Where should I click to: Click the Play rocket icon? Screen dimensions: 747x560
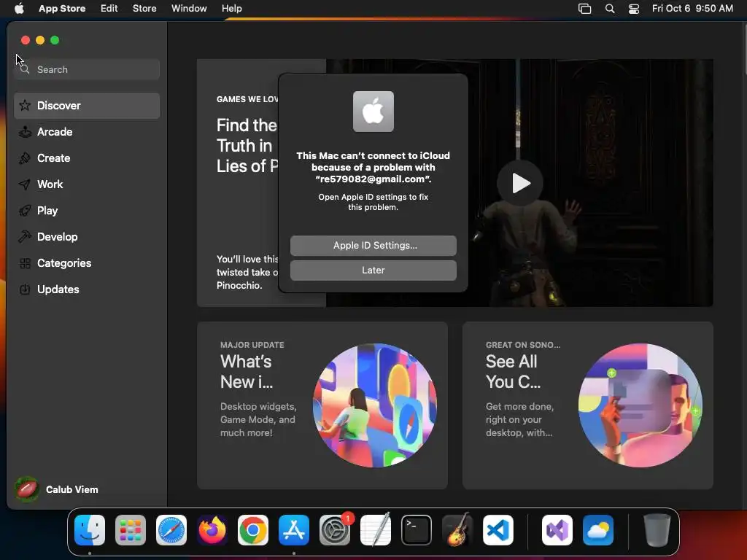pyautogui.click(x=25, y=211)
